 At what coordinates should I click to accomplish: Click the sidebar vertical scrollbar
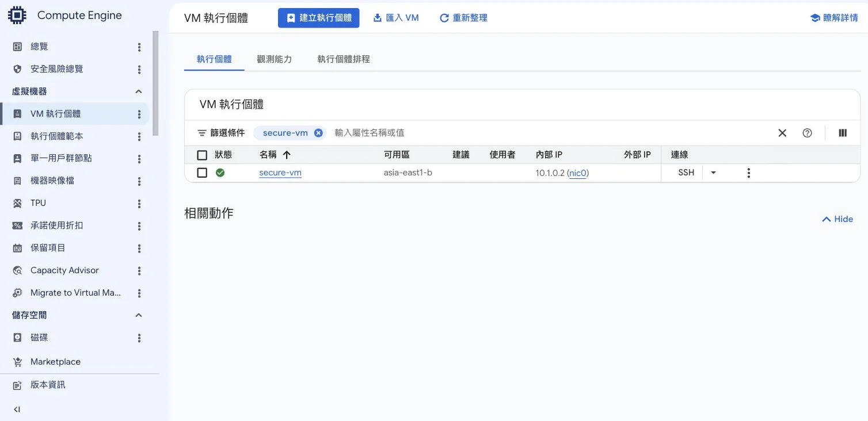pos(155,83)
